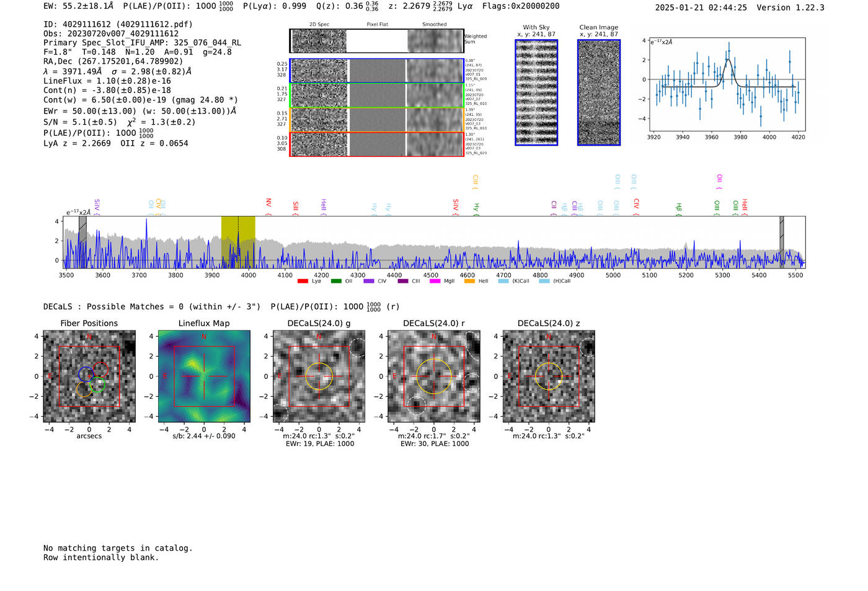The height and width of the screenshot is (591, 868).
Task: Click the Gaussian line-fit plot near 3970
Action: [726, 84]
